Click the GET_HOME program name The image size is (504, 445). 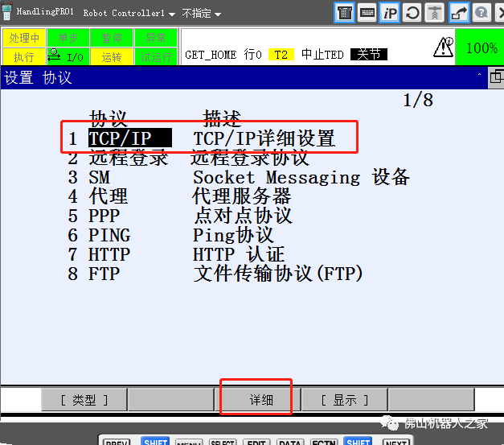click(211, 55)
